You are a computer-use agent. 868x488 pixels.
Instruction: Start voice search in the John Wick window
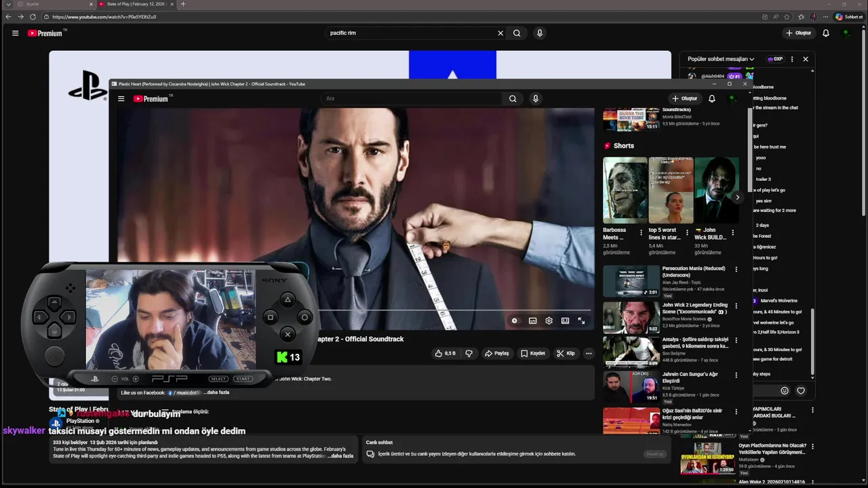pyautogui.click(x=536, y=99)
